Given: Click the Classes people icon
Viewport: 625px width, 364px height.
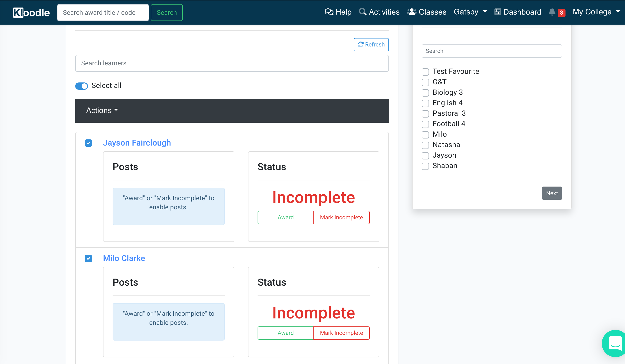Looking at the screenshot, I should (x=412, y=12).
